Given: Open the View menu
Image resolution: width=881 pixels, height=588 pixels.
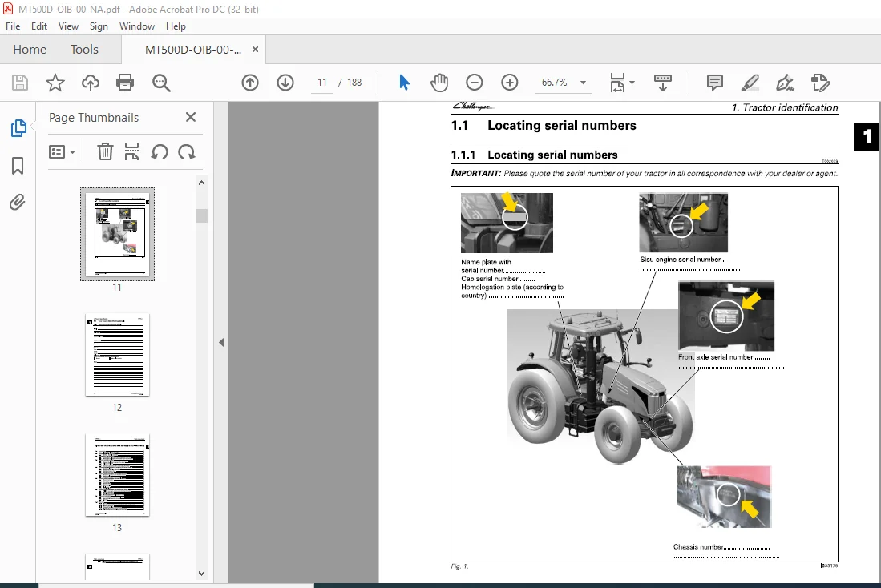Looking at the screenshot, I should click(68, 26).
